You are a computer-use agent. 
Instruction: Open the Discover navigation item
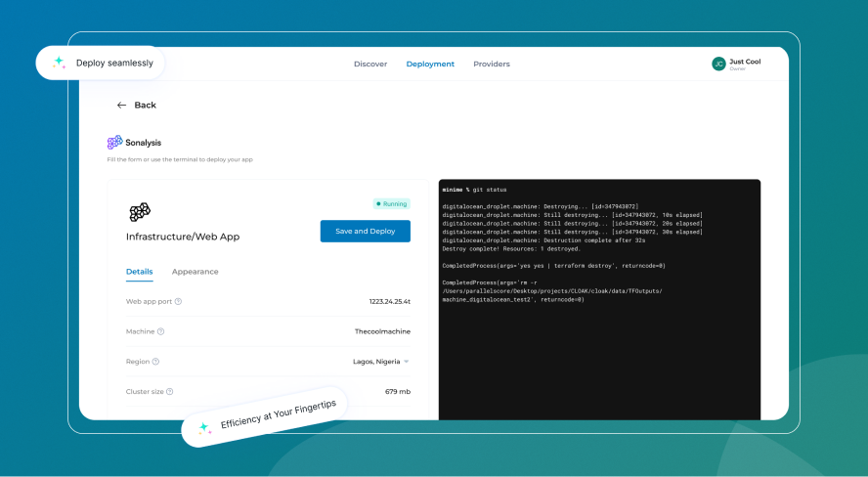[370, 65]
